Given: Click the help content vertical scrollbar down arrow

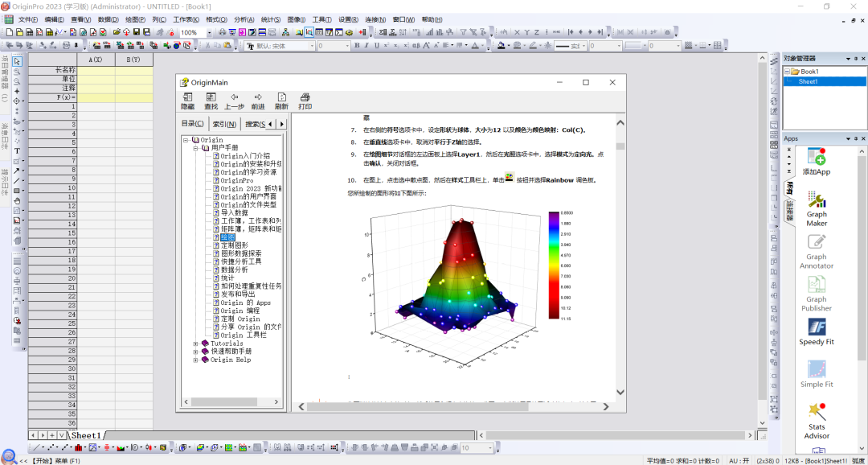Looking at the screenshot, I should pyautogui.click(x=620, y=392).
